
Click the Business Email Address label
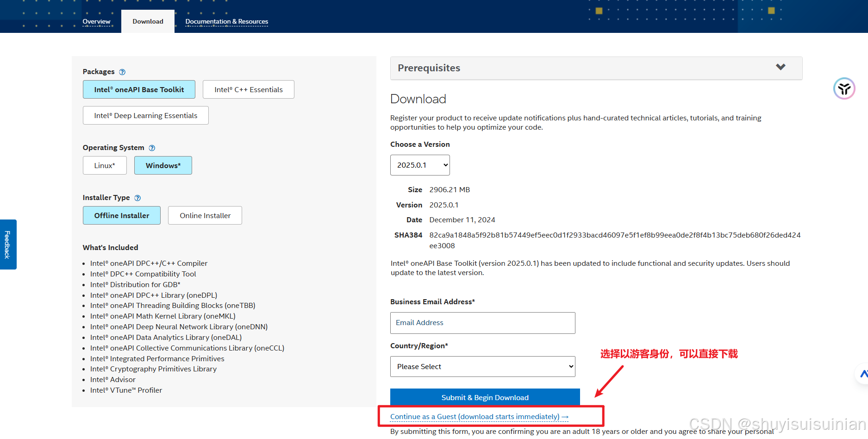pos(432,301)
